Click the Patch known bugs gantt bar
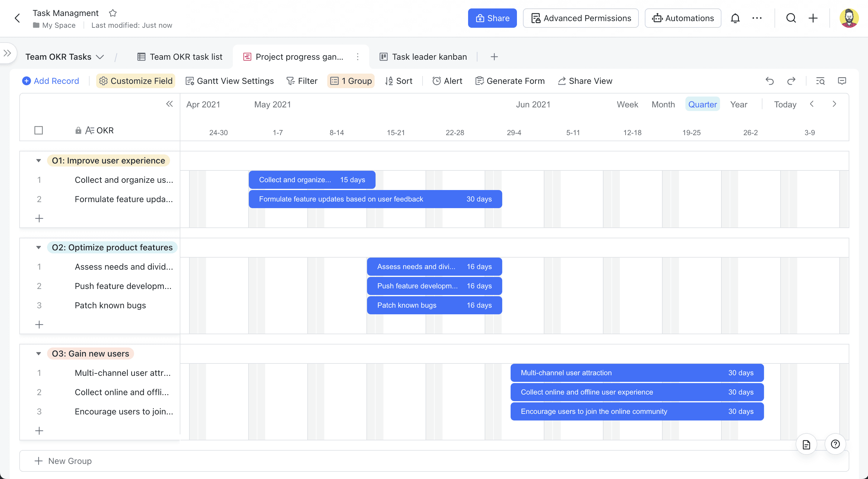 434,305
